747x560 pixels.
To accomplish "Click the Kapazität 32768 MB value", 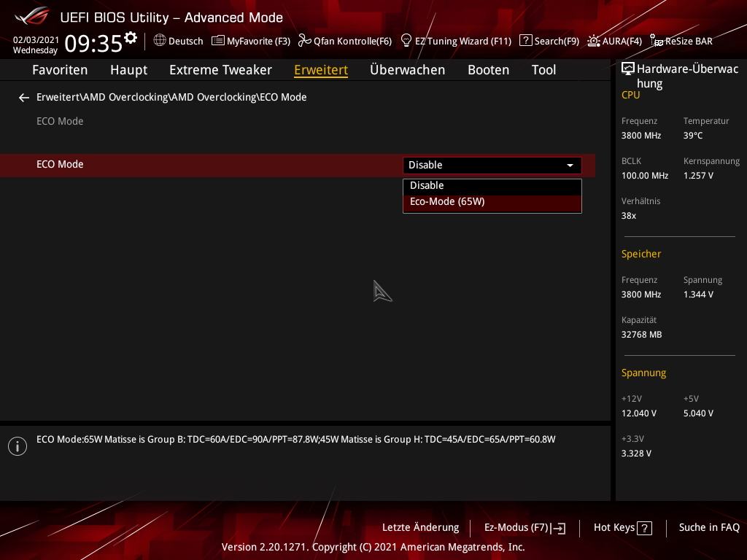I will click(x=641, y=335).
